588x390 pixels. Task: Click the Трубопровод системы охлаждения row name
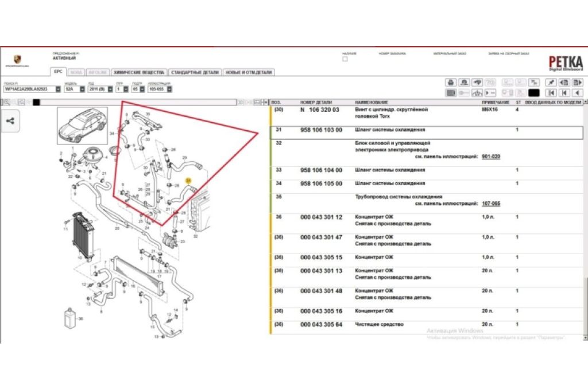399,197
